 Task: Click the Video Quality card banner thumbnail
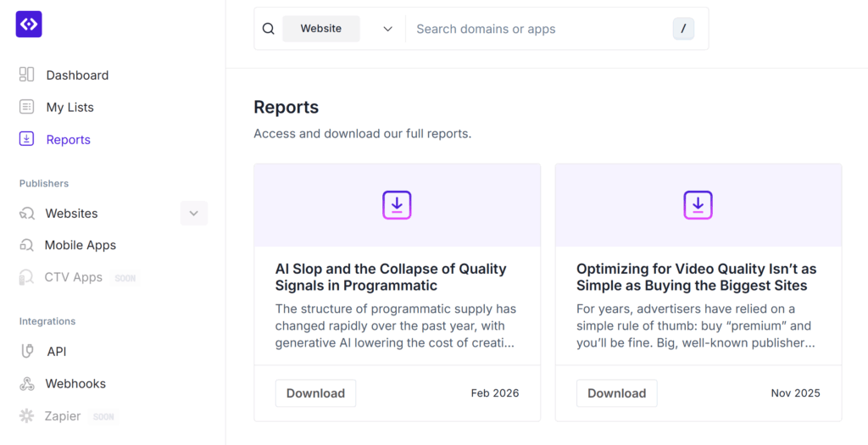(x=698, y=205)
